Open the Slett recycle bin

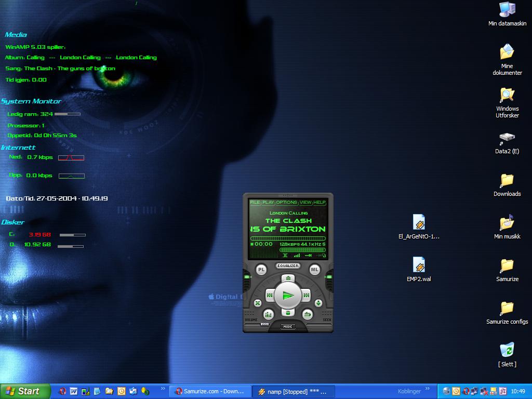click(x=507, y=354)
